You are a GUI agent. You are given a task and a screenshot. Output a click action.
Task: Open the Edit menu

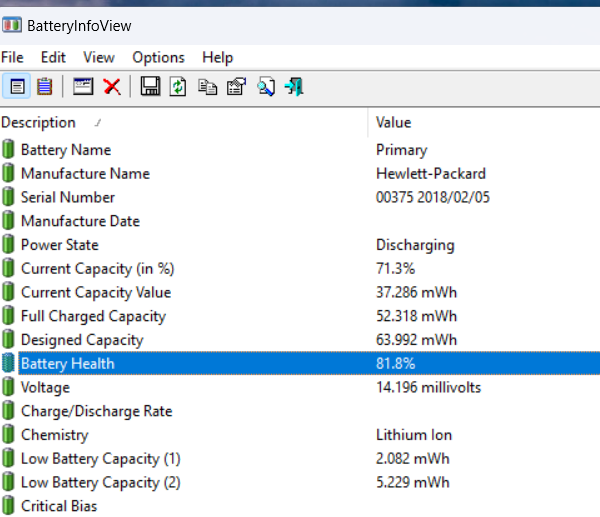pyautogui.click(x=53, y=57)
